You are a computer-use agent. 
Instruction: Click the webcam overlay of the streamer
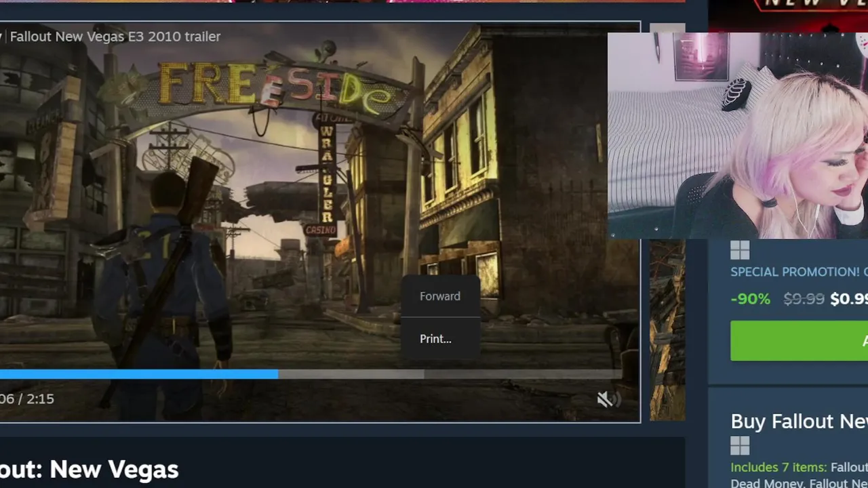738,136
